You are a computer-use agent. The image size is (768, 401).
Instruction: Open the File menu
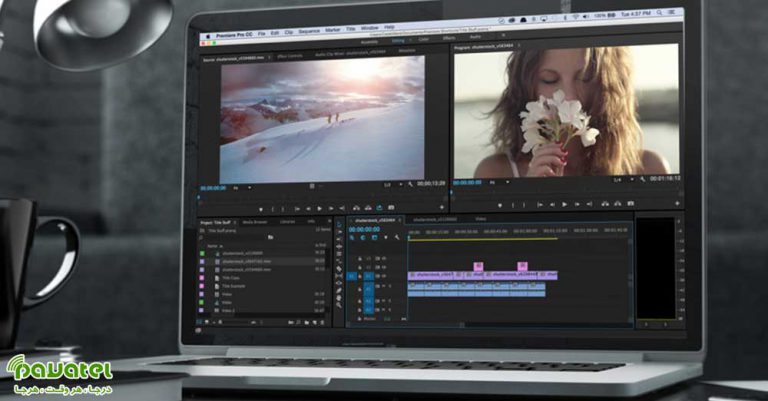(262, 33)
